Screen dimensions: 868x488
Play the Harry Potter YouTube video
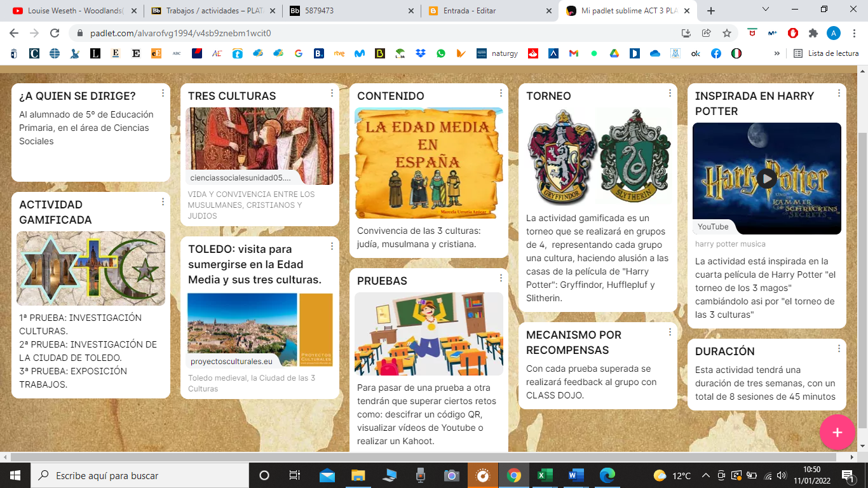[x=767, y=179]
